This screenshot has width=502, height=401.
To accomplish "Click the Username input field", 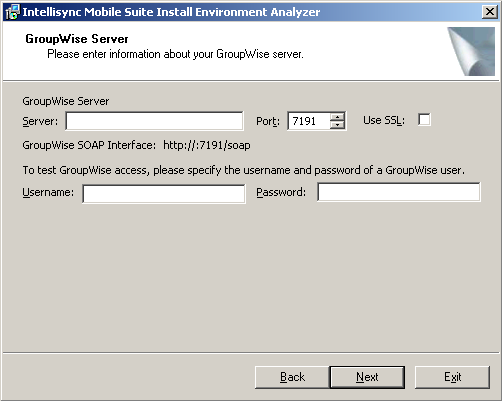I will click(x=164, y=194).
